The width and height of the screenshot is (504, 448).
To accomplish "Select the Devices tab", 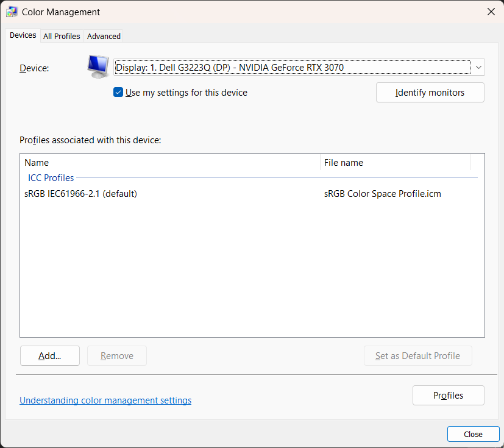I will pos(23,35).
